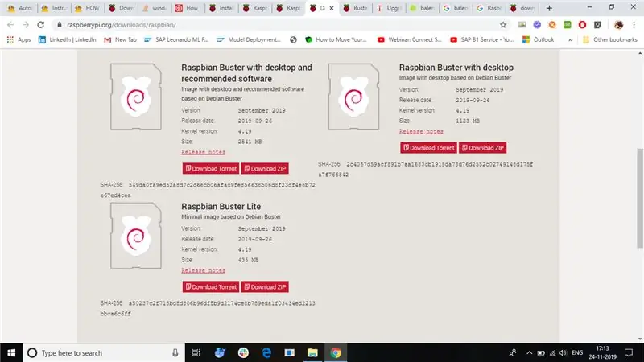Download Torrent for Raspbian Buster Lite
The height and width of the screenshot is (362, 644).
[x=211, y=287]
